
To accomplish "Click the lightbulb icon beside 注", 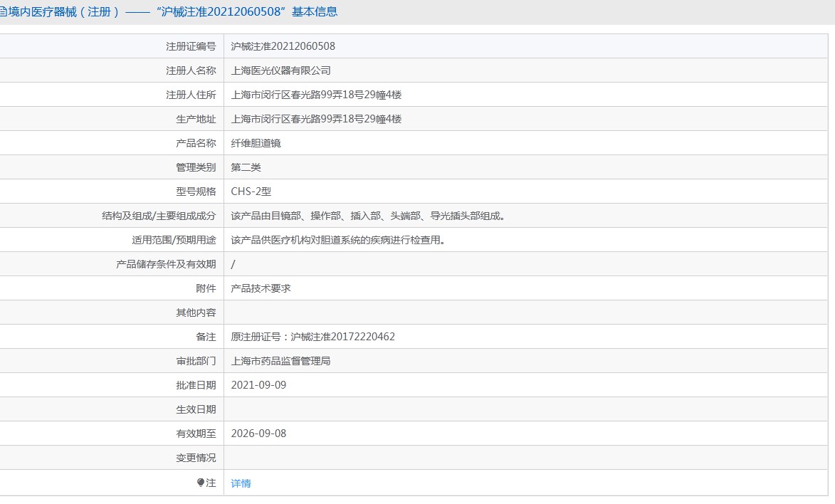I will point(201,483).
